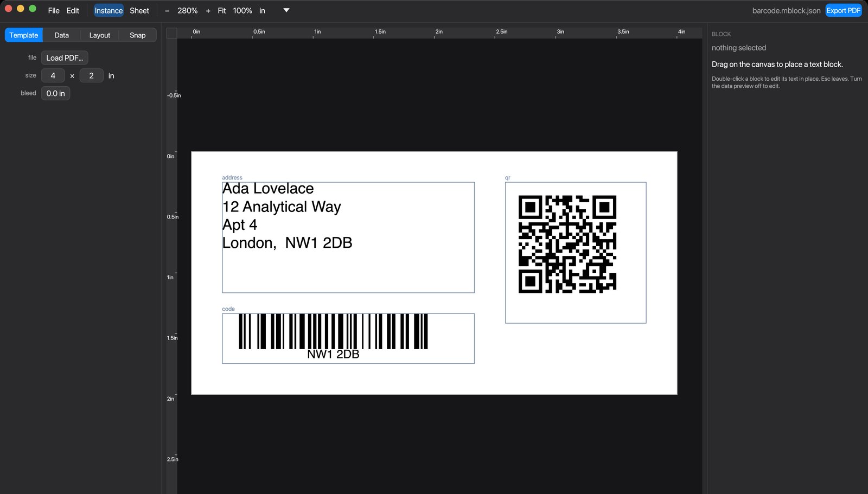Screen dimensions: 868x494
Task: Minimize the window with the yellow button
Action: (21, 9)
